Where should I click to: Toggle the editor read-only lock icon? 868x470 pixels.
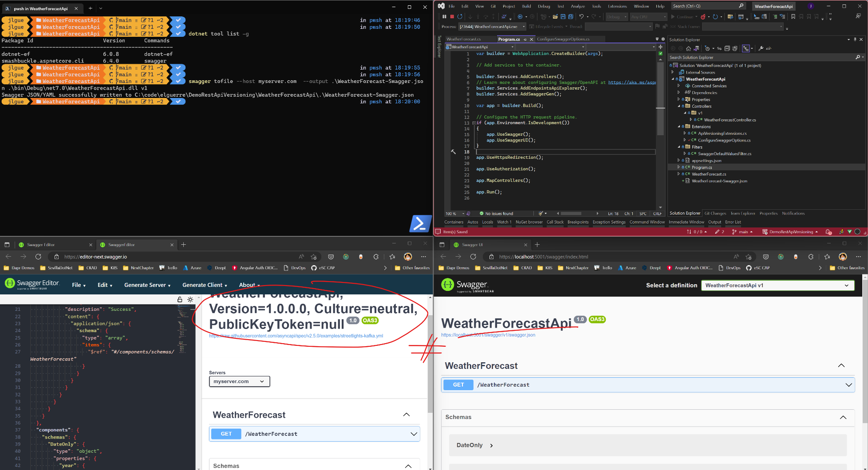(180, 300)
